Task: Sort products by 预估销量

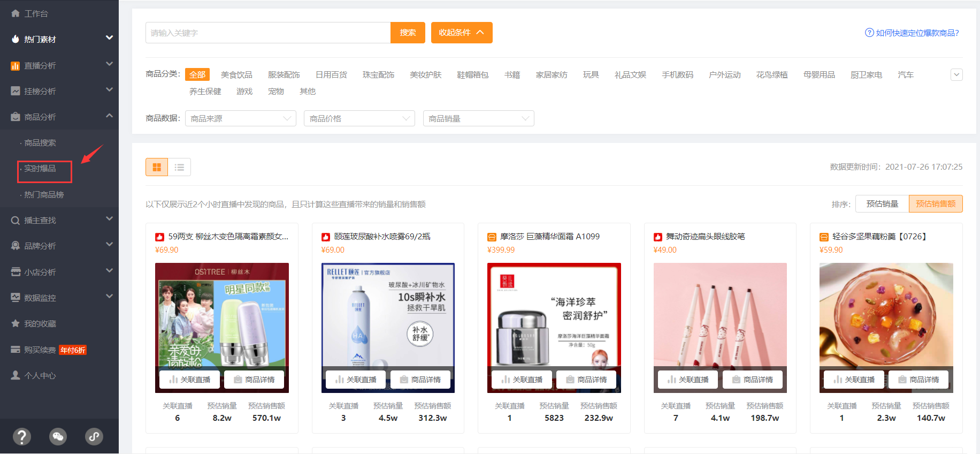Action: click(882, 203)
